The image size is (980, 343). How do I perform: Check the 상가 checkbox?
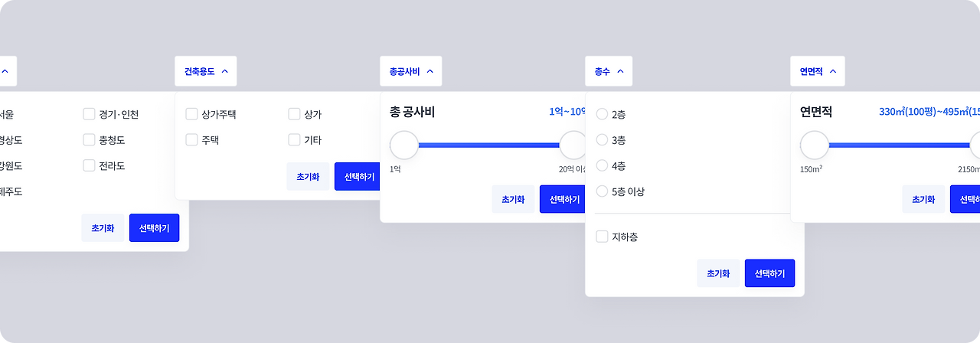(294, 115)
